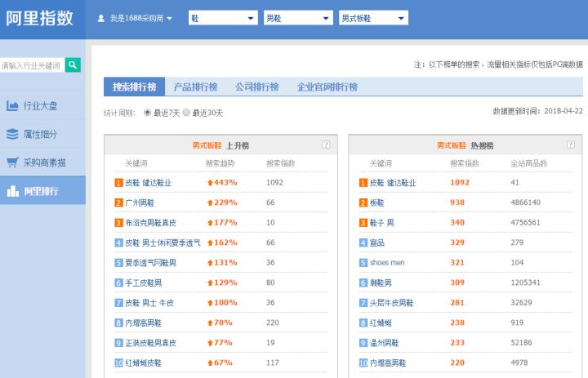
Task: Open the 男鞋 category dropdown
Action: (298, 18)
